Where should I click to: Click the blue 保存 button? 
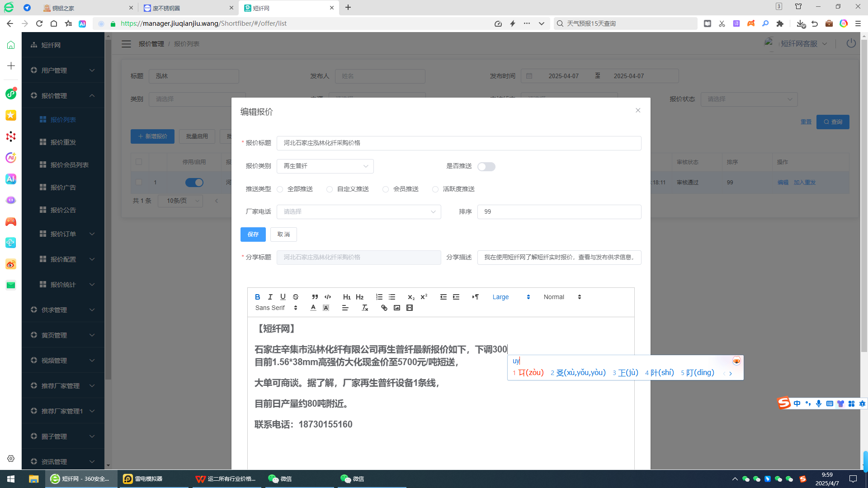tap(253, 235)
